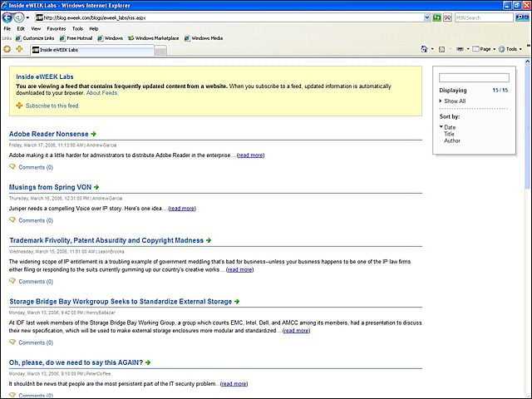Click the green arrow beside Adobe Reader Nonsense
The width and height of the screenshot is (532, 399).
tap(94, 134)
